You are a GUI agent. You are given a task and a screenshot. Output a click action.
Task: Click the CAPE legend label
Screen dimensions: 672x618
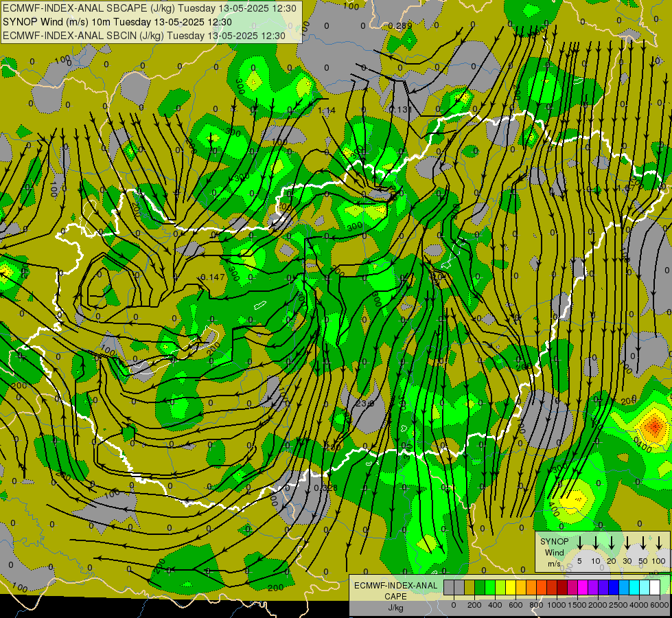(x=395, y=597)
